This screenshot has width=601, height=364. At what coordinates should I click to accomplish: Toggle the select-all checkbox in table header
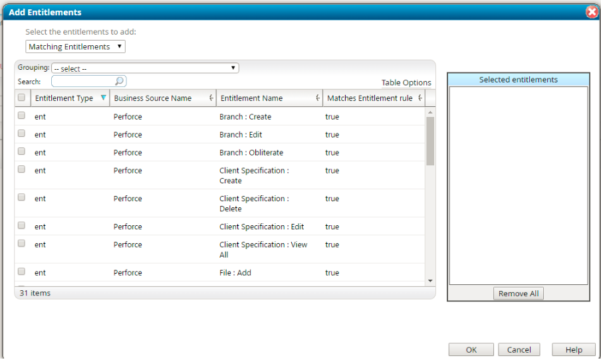click(21, 98)
